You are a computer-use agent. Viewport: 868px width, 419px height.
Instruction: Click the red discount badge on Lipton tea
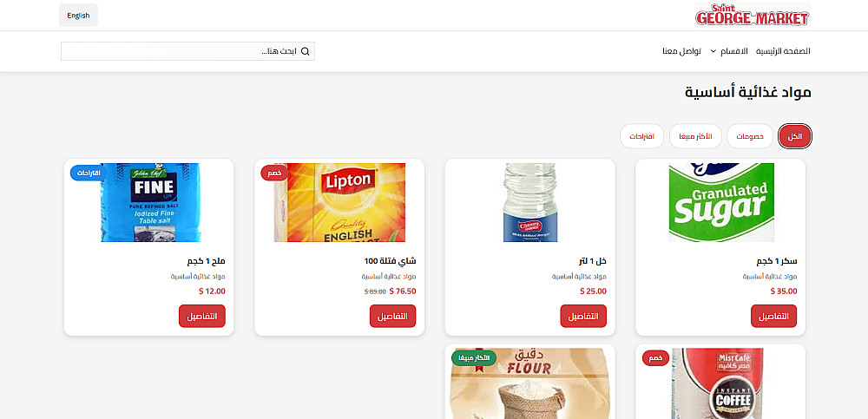pyautogui.click(x=274, y=173)
